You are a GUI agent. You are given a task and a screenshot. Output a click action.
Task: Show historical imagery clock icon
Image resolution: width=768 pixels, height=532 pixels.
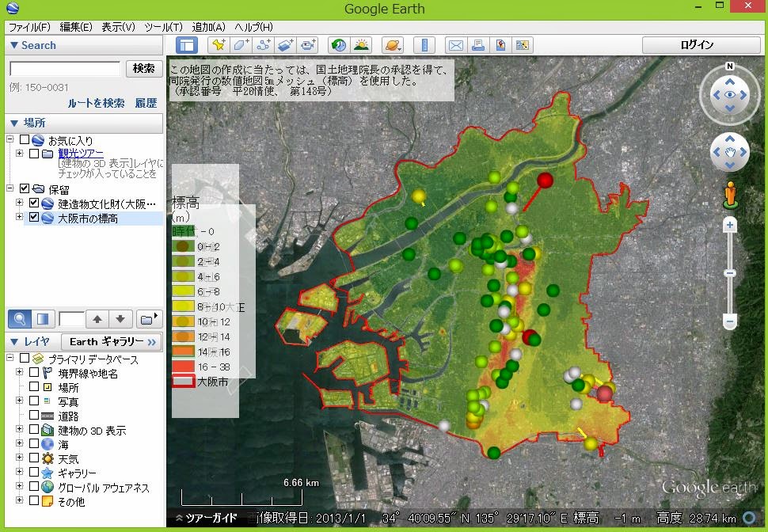pos(338,45)
